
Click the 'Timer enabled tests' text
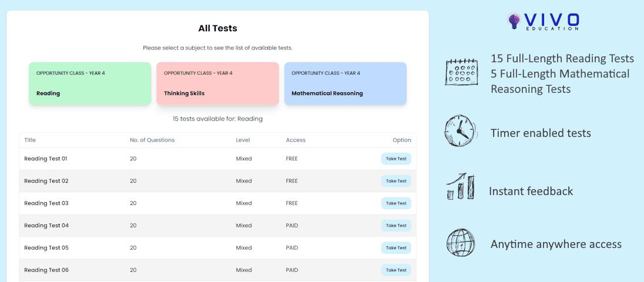[541, 133]
